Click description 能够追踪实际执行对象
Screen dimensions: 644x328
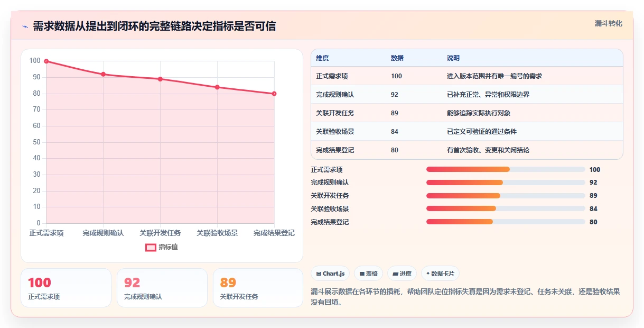(x=479, y=113)
